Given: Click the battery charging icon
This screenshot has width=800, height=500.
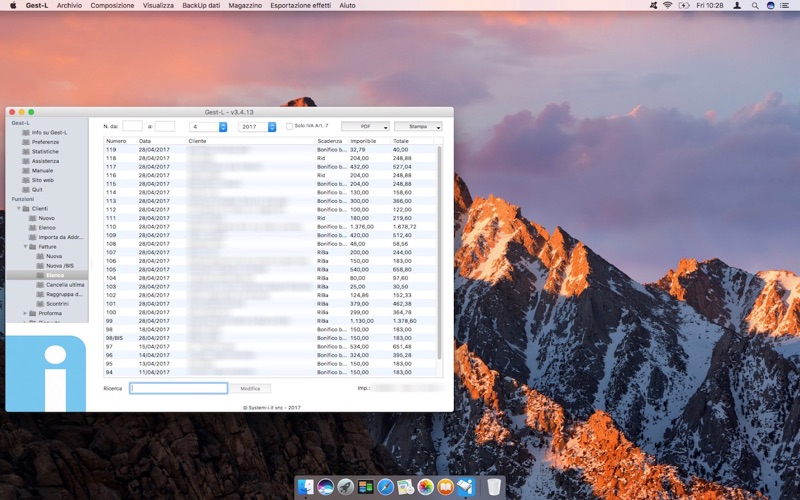Looking at the screenshot, I should pyautogui.click(x=684, y=5).
